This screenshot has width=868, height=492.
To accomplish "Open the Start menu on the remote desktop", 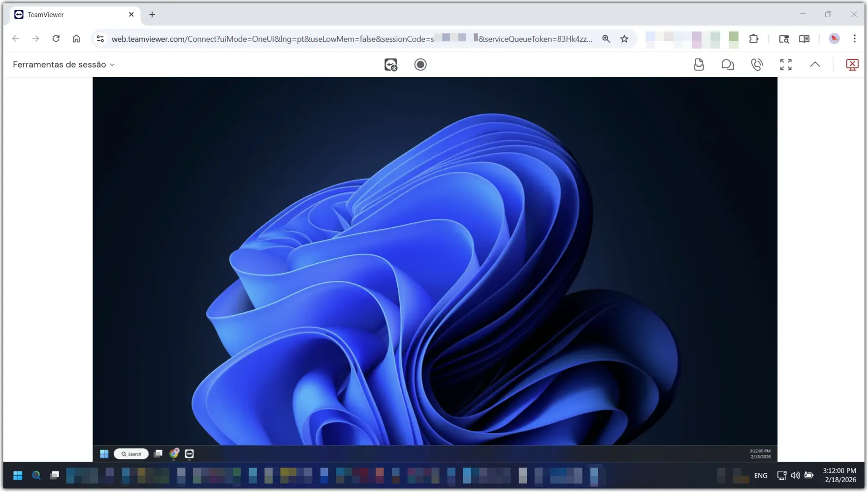I will pyautogui.click(x=104, y=454).
